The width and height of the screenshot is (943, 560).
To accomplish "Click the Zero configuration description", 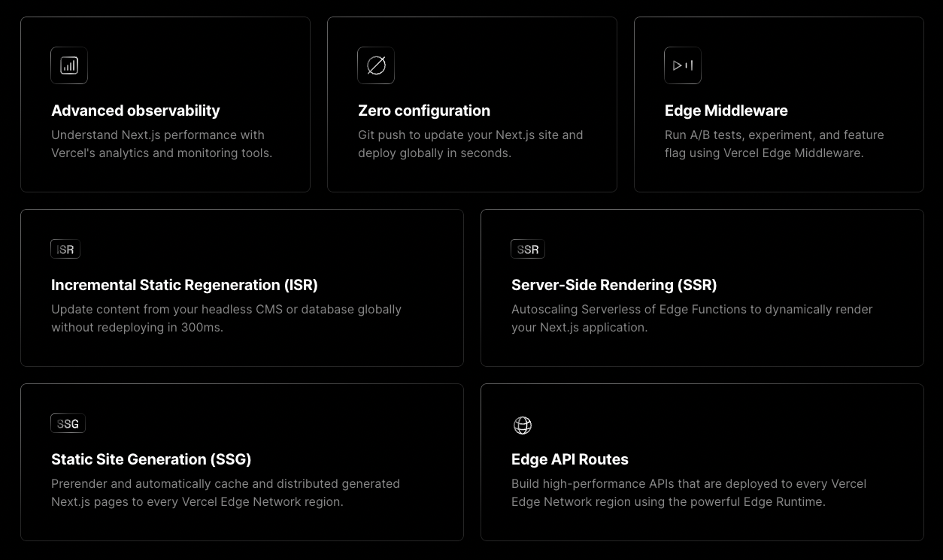I will [469, 144].
